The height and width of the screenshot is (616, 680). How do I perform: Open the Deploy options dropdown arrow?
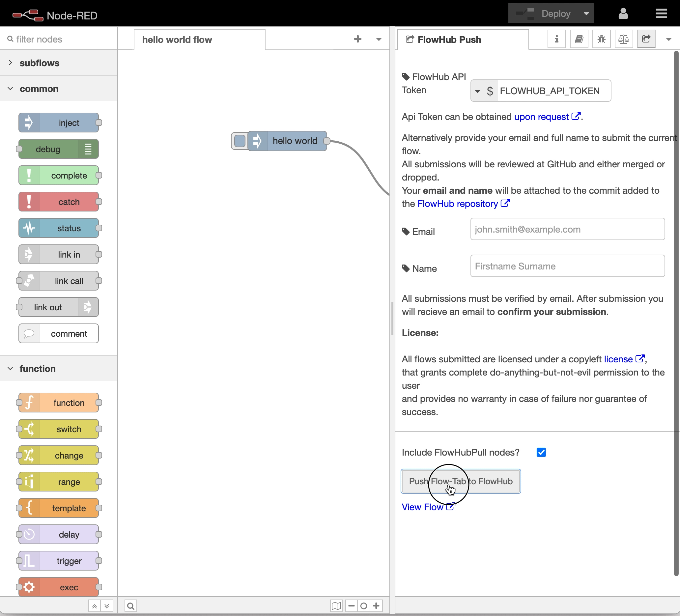coord(586,14)
